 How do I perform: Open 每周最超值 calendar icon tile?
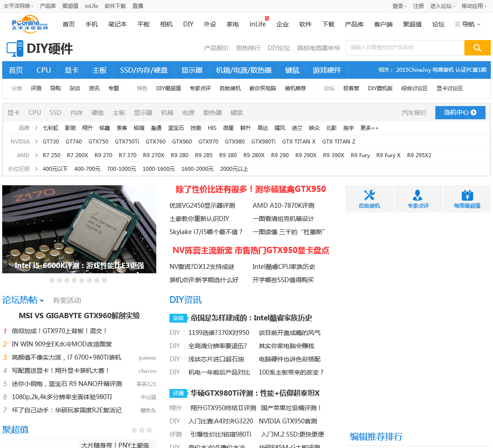click(467, 199)
